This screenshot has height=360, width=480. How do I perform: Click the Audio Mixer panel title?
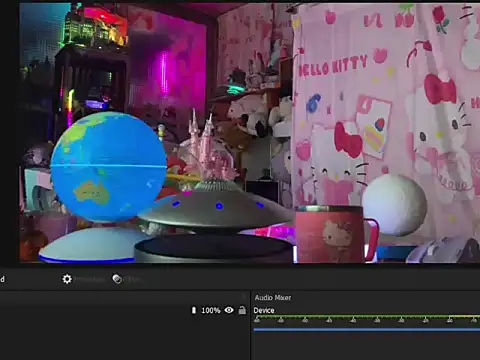point(273,298)
